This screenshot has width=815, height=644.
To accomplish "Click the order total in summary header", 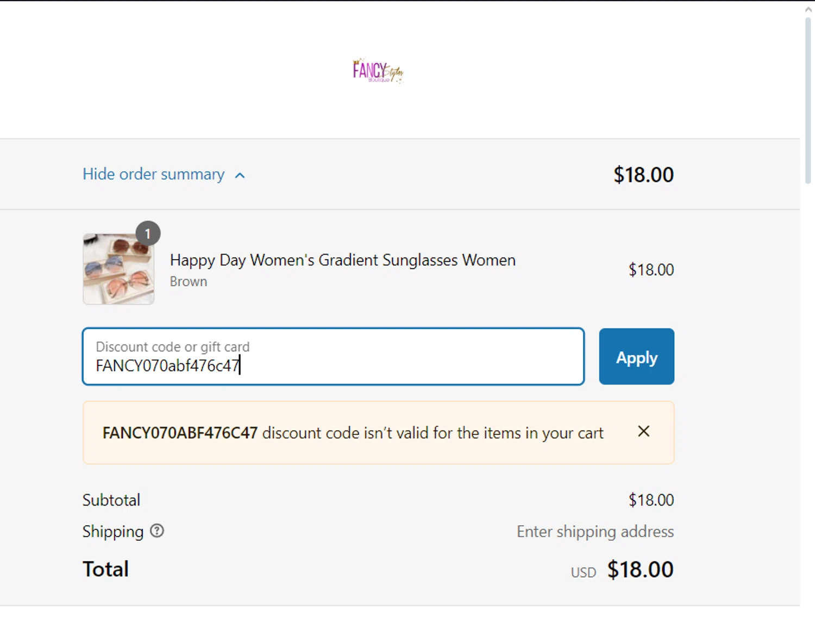I will [x=643, y=175].
